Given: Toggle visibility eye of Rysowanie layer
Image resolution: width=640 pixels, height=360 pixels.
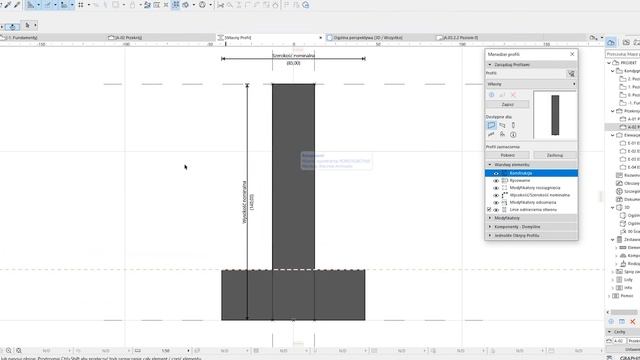Looking at the screenshot, I should pos(496,181).
